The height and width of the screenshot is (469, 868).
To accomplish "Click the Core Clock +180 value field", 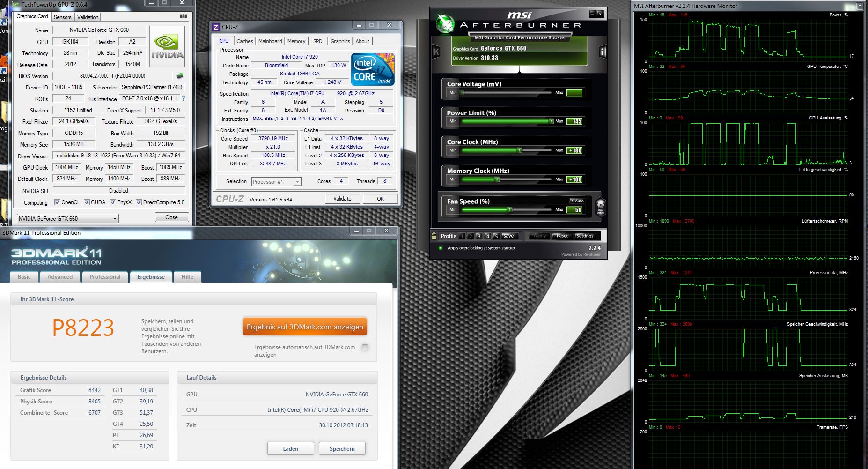I will [574, 150].
